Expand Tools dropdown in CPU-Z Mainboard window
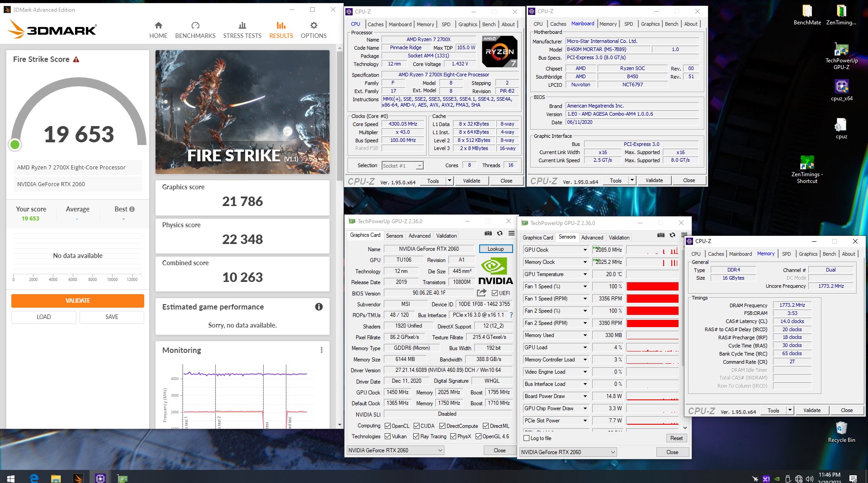Image resolution: width=868 pixels, height=483 pixels. click(x=632, y=181)
